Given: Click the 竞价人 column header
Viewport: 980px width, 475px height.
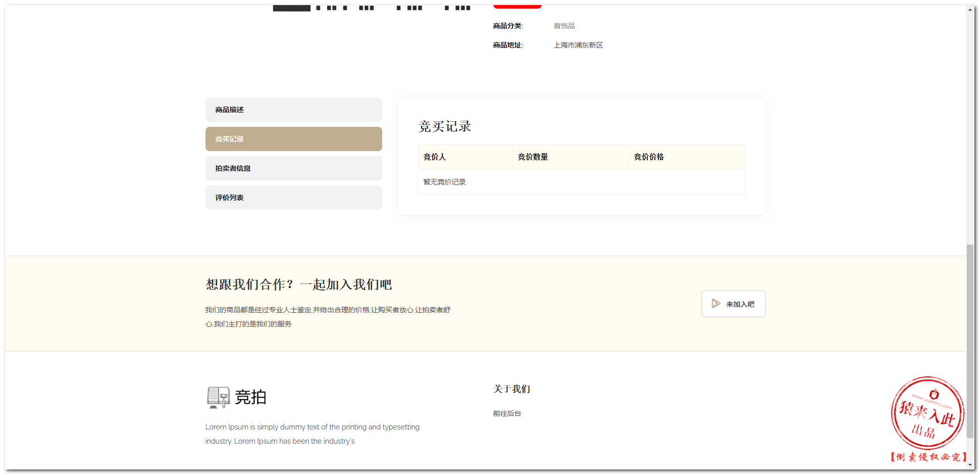Looking at the screenshot, I should 465,157.
